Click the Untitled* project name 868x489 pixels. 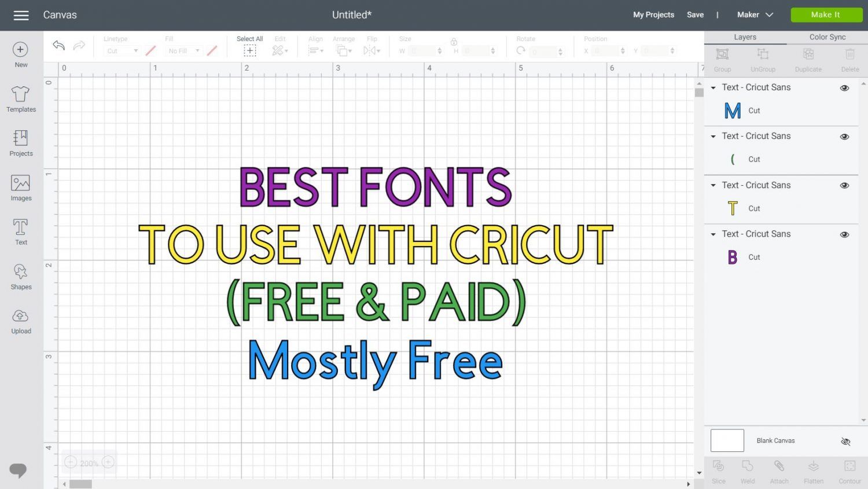click(352, 15)
